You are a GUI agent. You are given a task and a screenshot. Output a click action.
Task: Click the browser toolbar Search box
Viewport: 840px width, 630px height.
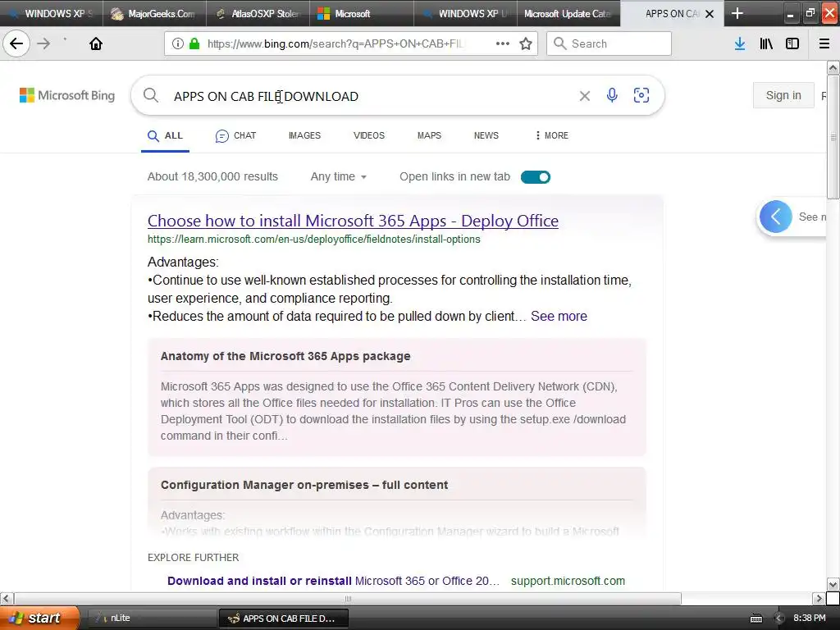point(609,43)
